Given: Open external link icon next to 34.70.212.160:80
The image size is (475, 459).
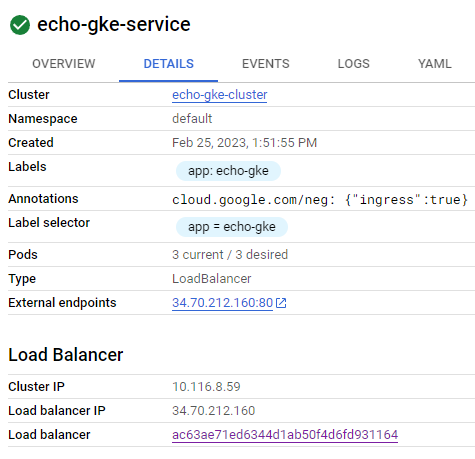Looking at the screenshot, I should [281, 303].
